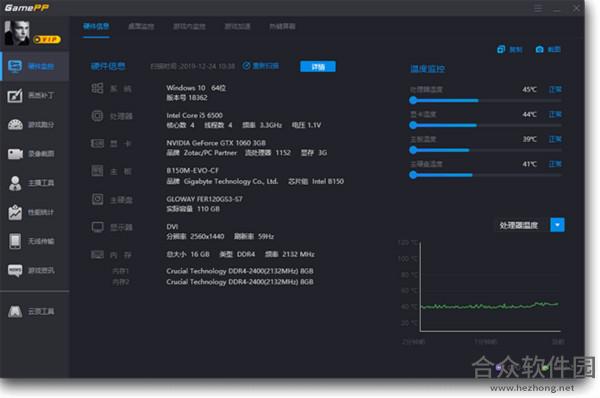The width and height of the screenshot is (600, 398).
Task: Click the 44℃ graphics card temperature bar
Action: (485, 125)
